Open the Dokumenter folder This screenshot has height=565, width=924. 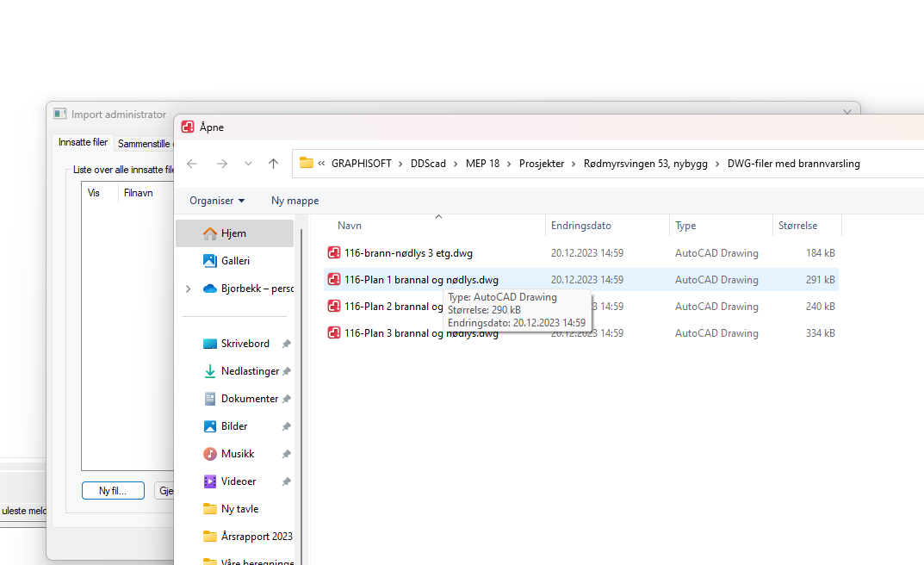tap(250, 399)
